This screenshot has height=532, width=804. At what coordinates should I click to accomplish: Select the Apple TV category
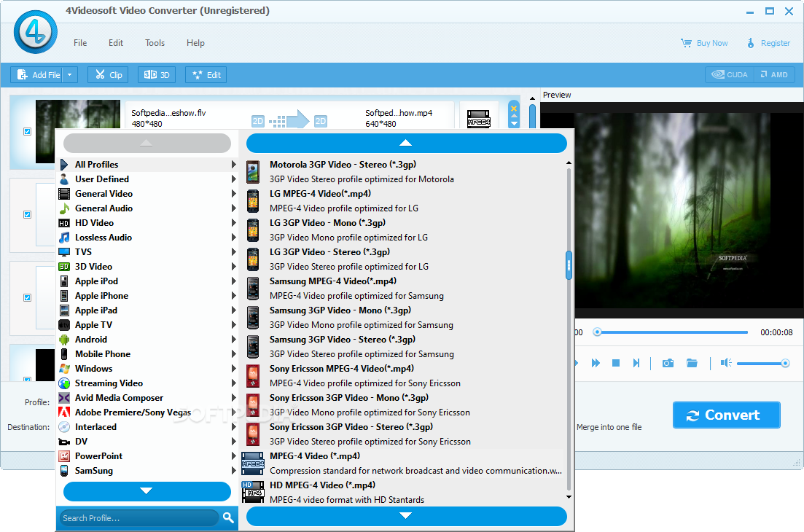coord(148,325)
